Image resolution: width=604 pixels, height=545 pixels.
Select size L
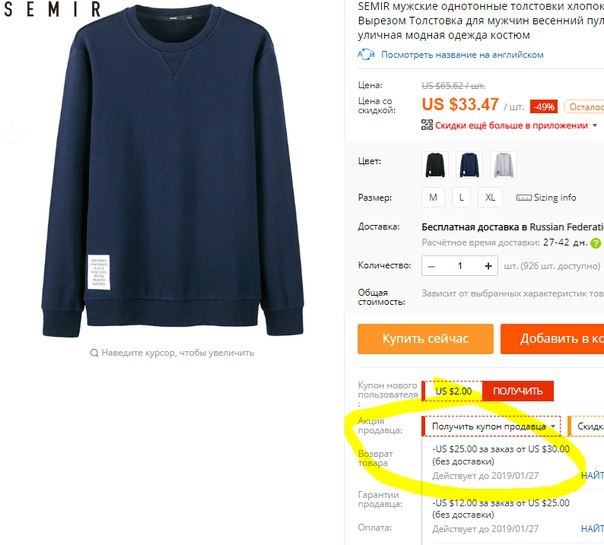click(x=461, y=198)
